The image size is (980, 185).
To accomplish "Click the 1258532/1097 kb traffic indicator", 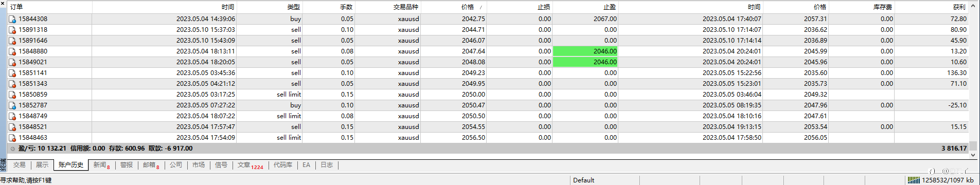I will click(947, 180).
